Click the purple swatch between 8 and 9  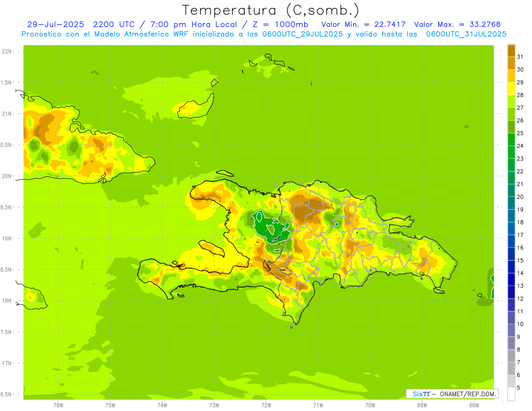pyautogui.click(x=511, y=343)
